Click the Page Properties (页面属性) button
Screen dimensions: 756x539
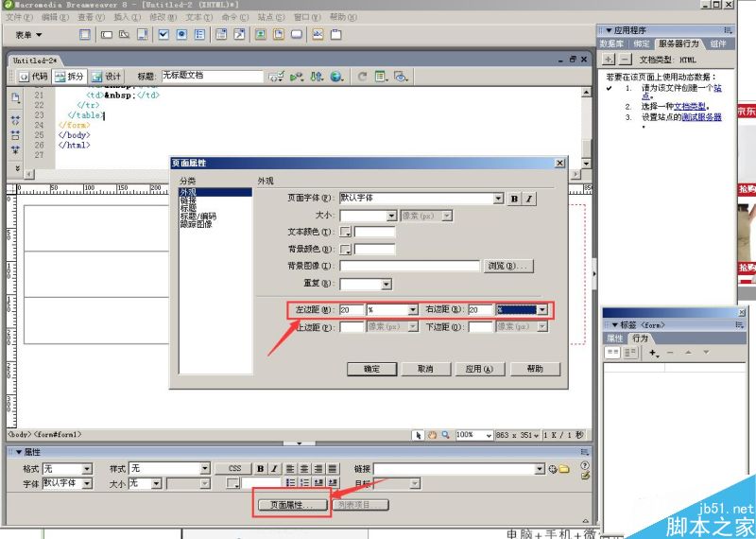292,505
